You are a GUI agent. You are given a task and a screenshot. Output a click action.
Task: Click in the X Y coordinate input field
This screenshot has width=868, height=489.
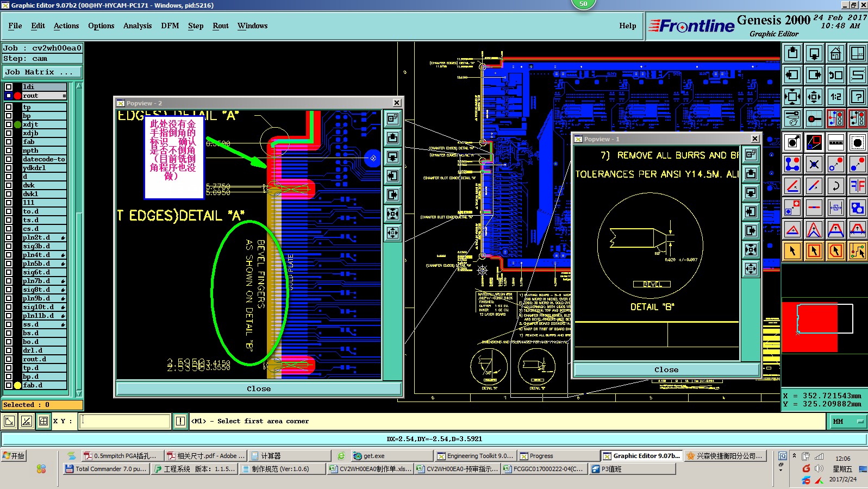[x=125, y=421]
